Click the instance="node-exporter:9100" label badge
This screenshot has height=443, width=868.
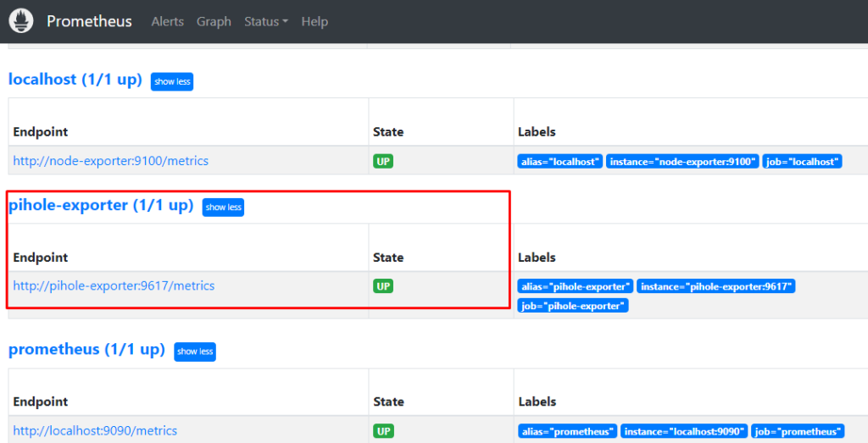pos(682,162)
